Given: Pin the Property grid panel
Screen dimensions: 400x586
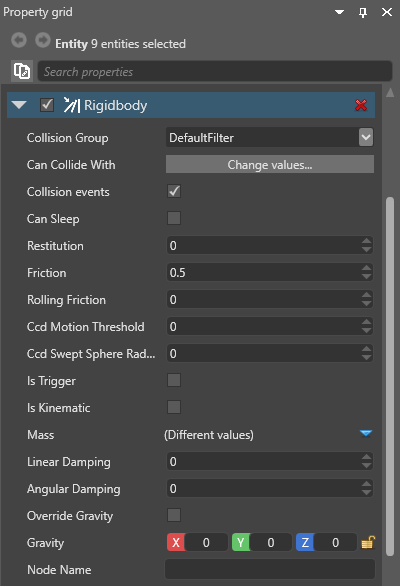Looking at the screenshot, I should pos(363,13).
